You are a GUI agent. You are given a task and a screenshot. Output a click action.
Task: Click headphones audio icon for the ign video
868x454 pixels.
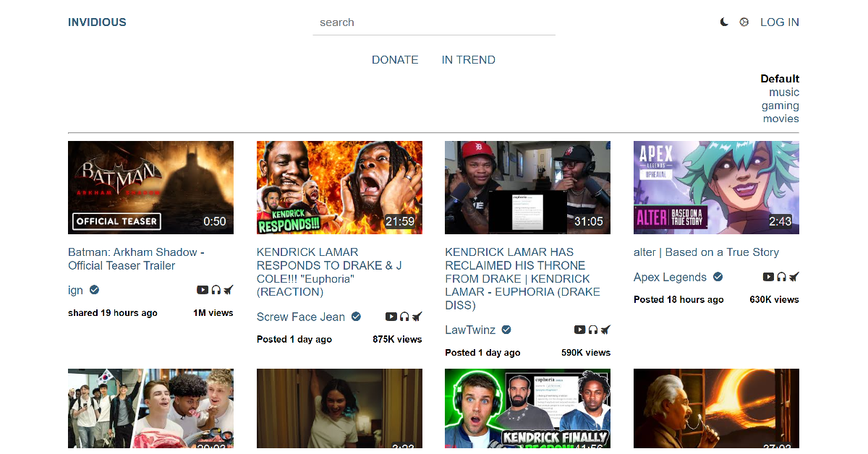tap(216, 290)
